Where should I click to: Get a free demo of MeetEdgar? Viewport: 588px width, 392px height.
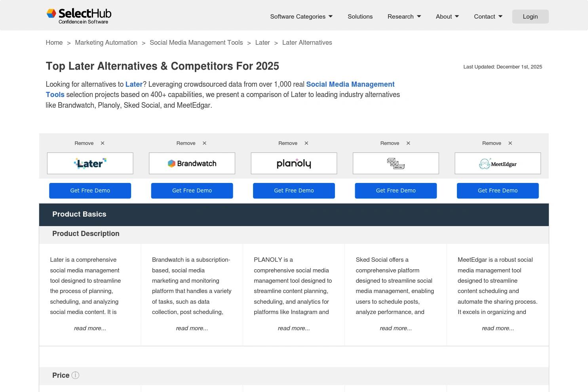(498, 190)
